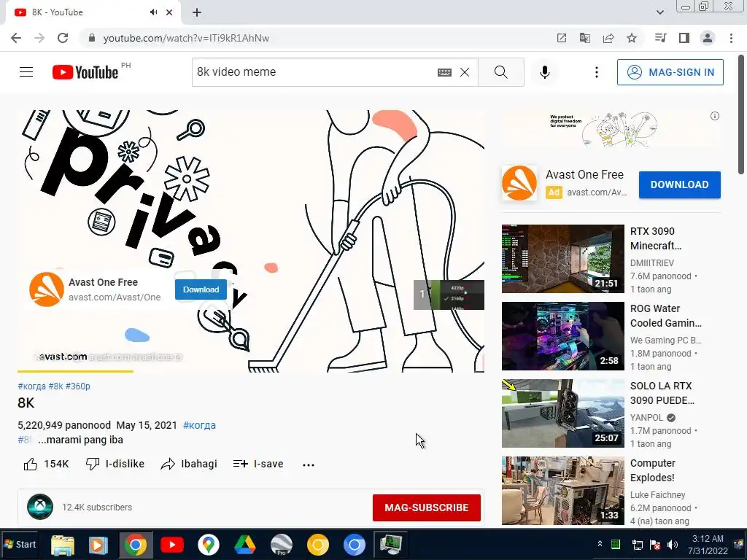Open Google Maps icon in taskbar
747x560 pixels.
coord(208,545)
